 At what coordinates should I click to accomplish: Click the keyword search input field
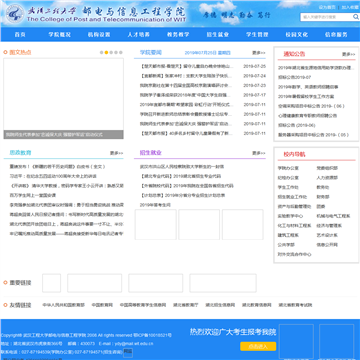pos(327,17)
